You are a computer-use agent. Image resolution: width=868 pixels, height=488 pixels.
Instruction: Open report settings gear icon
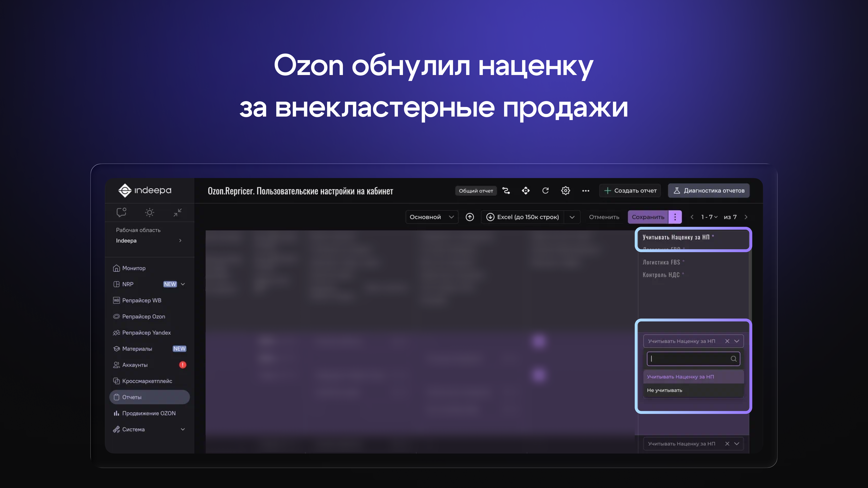pos(565,191)
